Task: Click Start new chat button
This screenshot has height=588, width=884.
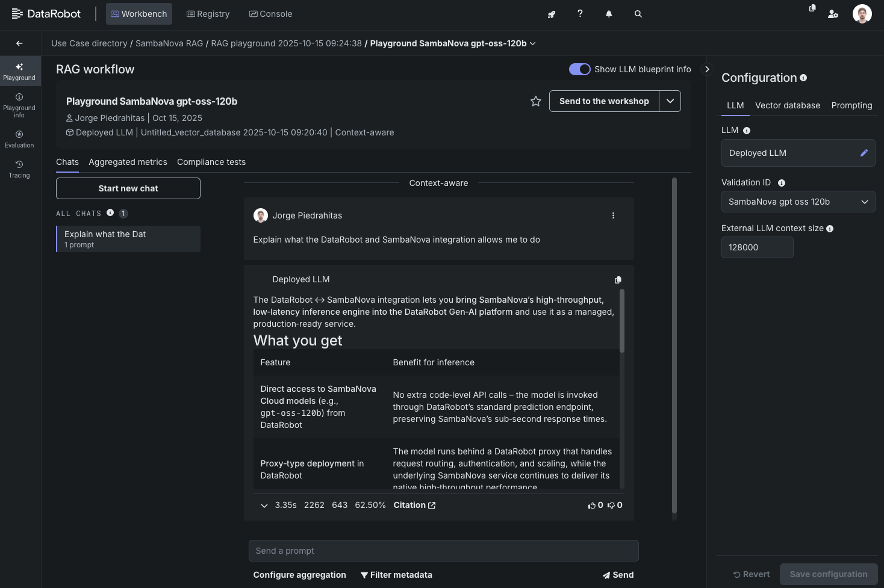Action: [x=128, y=188]
